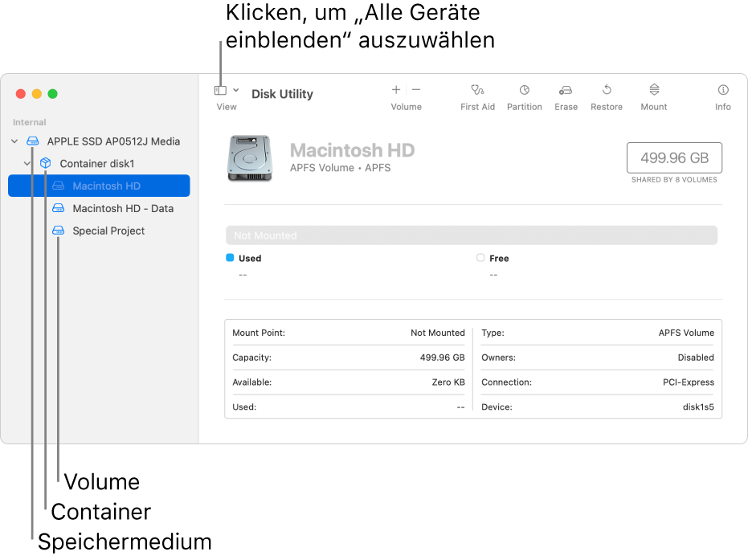Open the View sidebar menu icon

[220, 90]
